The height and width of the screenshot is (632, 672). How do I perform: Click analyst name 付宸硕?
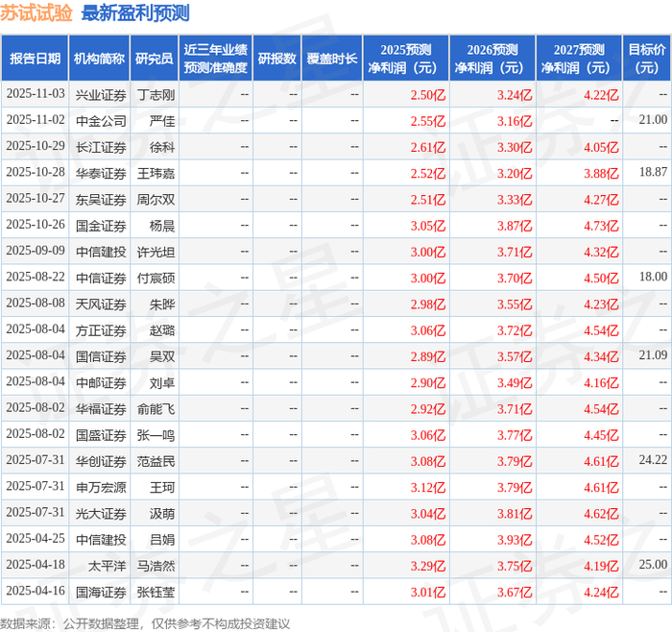156,278
